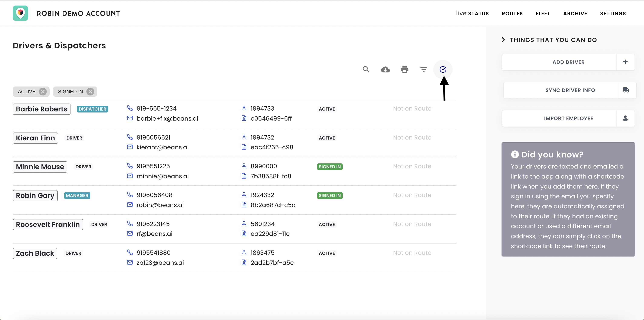Click the person icon beside Import Employee

coord(625,118)
